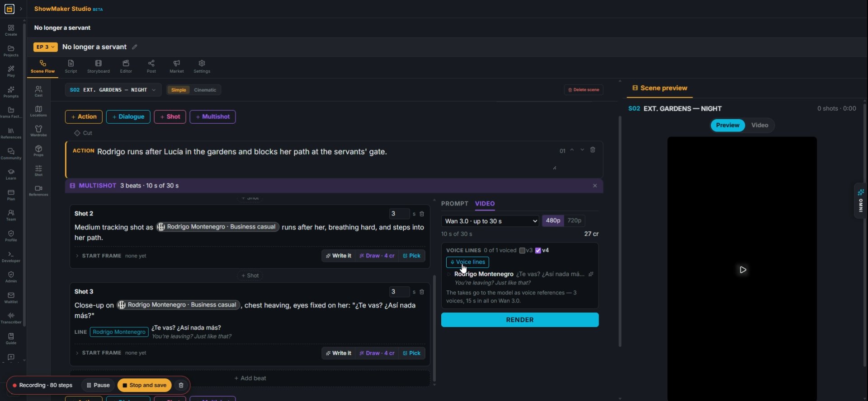This screenshot has width=868, height=401.
Task: Switch to the Script tab
Action: point(71,66)
